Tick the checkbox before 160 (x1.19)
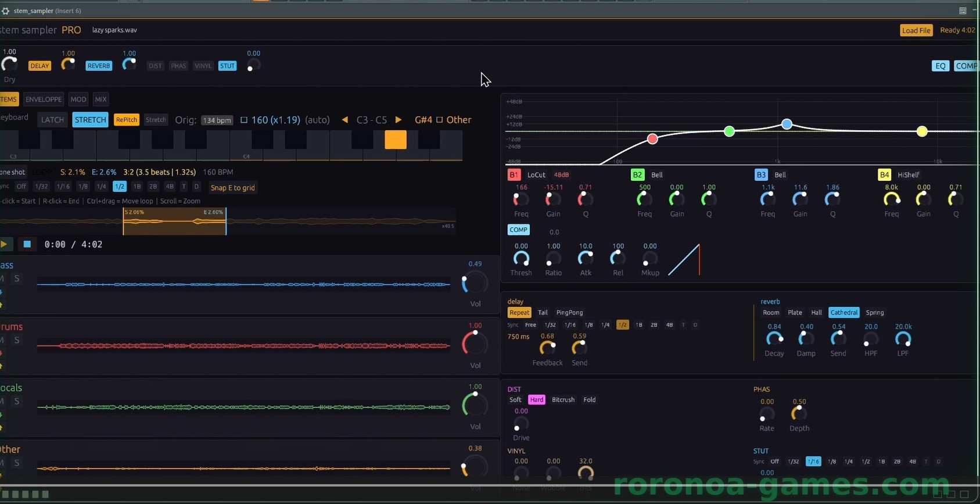 point(244,120)
